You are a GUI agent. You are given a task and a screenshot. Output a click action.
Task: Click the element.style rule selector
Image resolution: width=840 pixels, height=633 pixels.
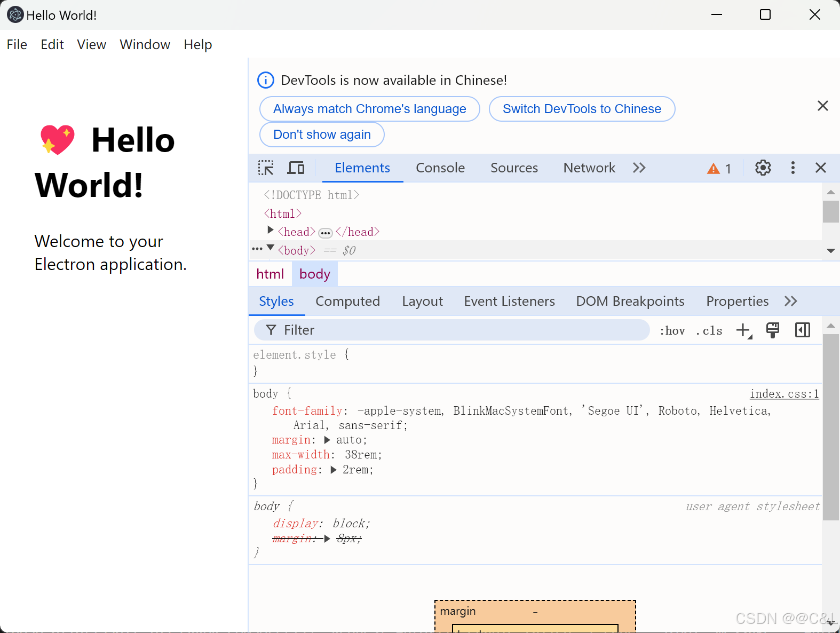tap(295, 355)
